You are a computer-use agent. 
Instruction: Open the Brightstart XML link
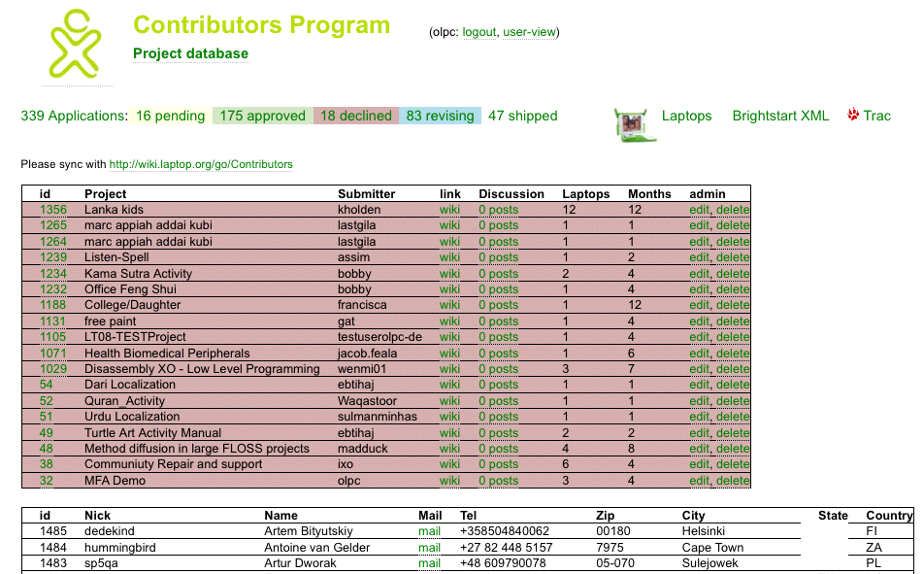click(x=780, y=116)
